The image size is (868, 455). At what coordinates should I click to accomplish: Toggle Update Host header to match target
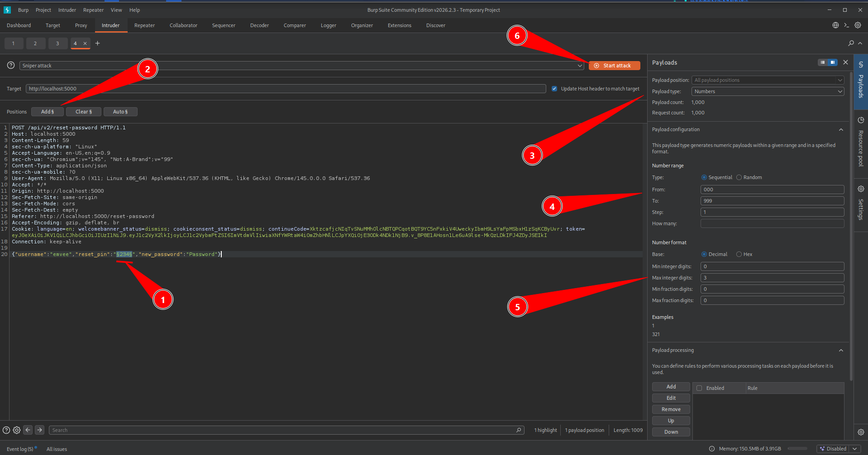[554, 89]
